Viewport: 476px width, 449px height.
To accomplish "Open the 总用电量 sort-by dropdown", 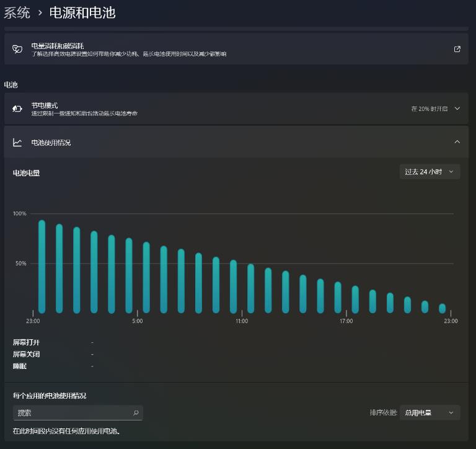I will [430, 413].
